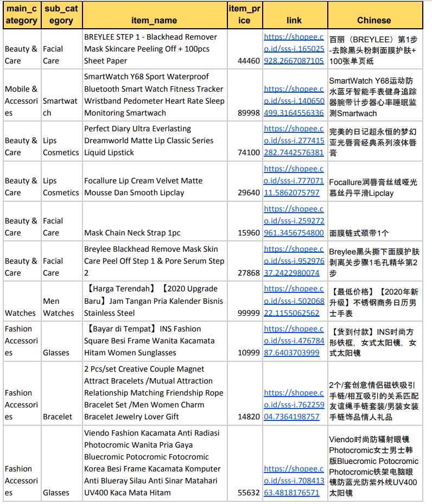This screenshot has height=504, width=432.
Task: Select the price cell 44460
Action: click(245, 49)
